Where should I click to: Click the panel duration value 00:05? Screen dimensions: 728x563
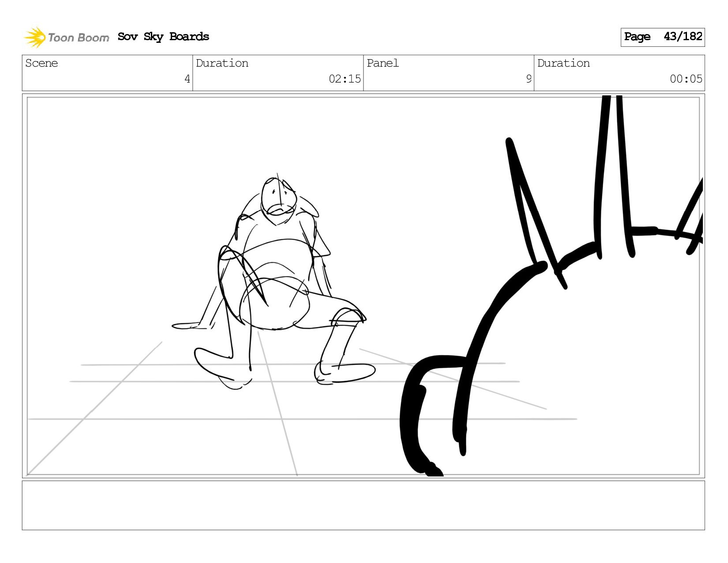point(686,79)
